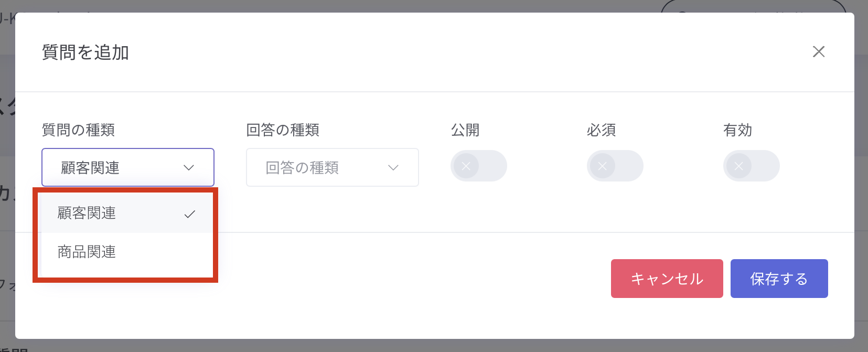Click the 質問を追加 dialog title

tap(85, 52)
